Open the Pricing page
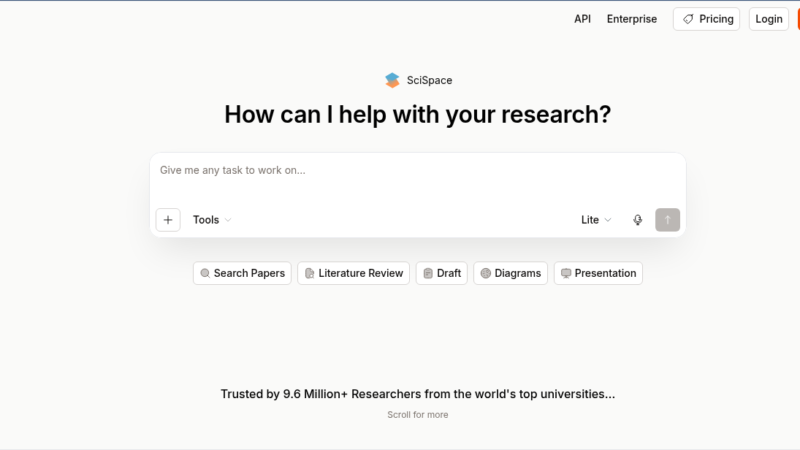 click(706, 19)
